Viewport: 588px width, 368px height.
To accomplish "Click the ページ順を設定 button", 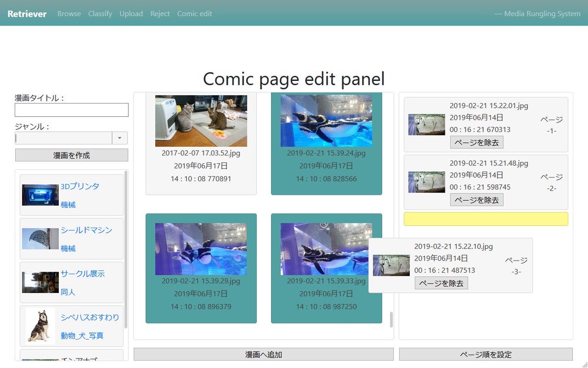I will tap(486, 354).
